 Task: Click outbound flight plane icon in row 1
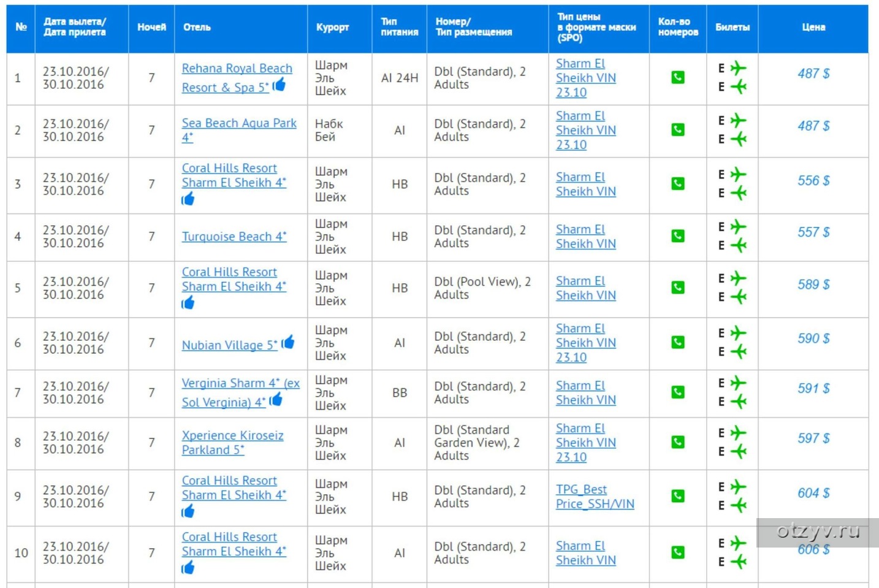pos(738,67)
